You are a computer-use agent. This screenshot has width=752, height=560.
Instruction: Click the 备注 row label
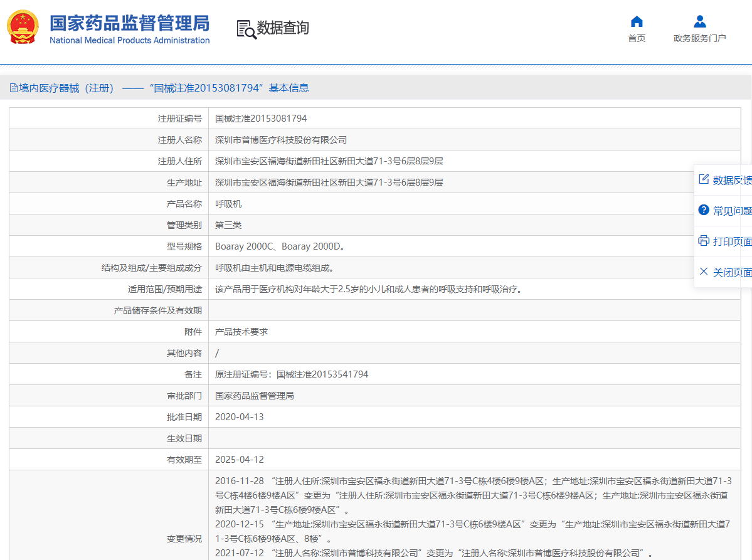[193, 374]
